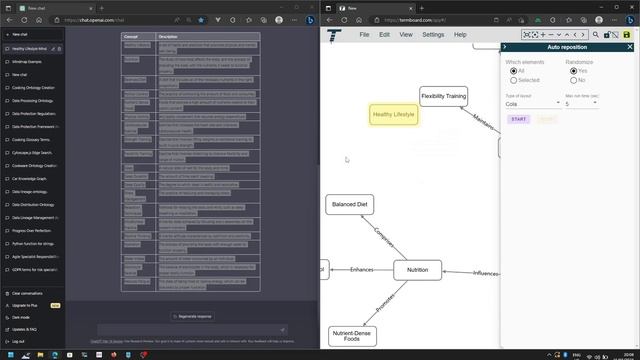640x360 pixels.
Task: Select the Selected elements radio option
Action: (x=513, y=80)
